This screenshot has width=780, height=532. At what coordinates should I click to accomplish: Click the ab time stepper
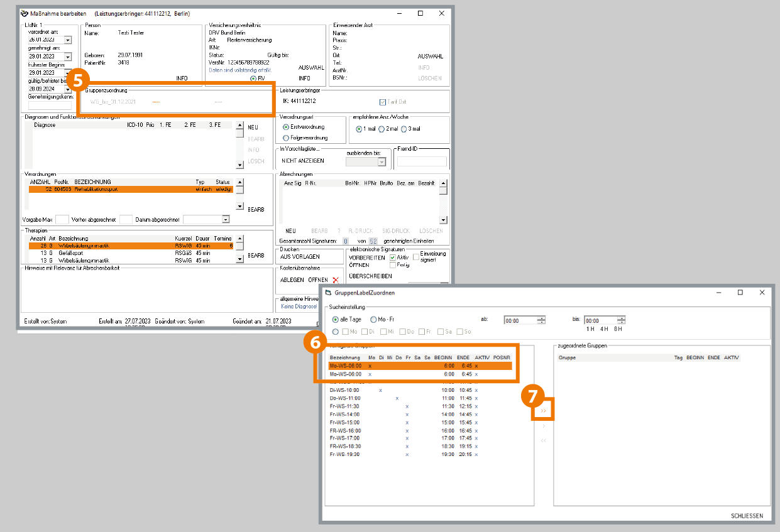541,320
